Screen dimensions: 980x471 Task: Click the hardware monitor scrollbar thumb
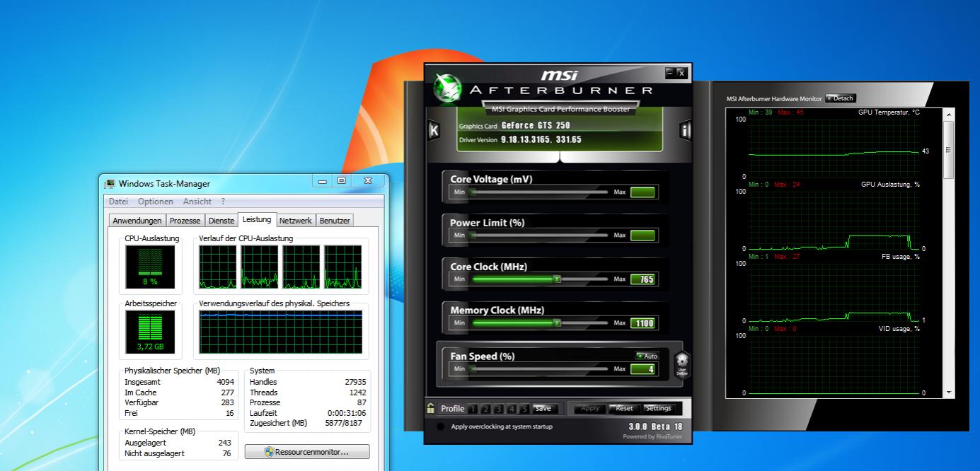949,149
